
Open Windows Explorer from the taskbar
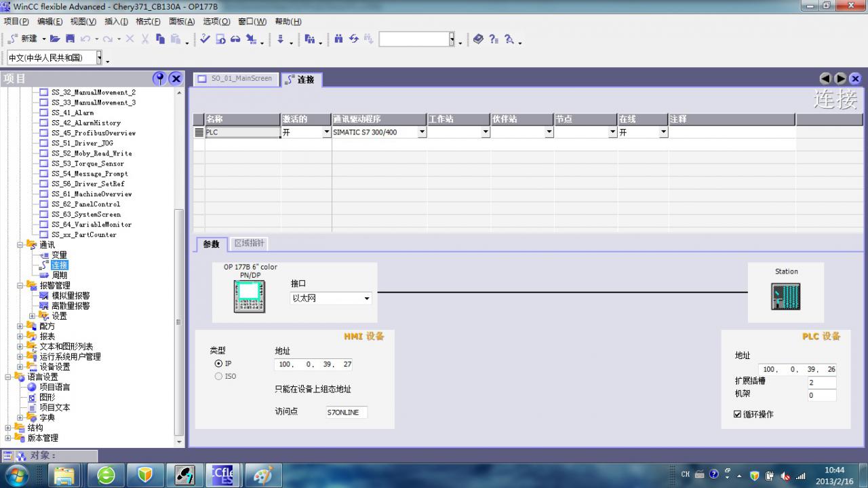pyautogui.click(x=64, y=475)
